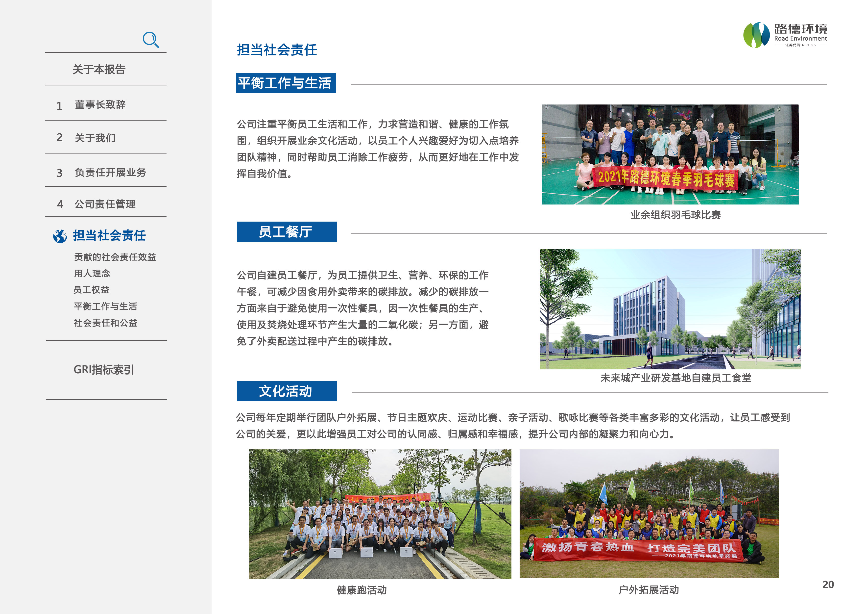Click the magnifying glass search icon
The image size is (868, 614).
[150, 40]
